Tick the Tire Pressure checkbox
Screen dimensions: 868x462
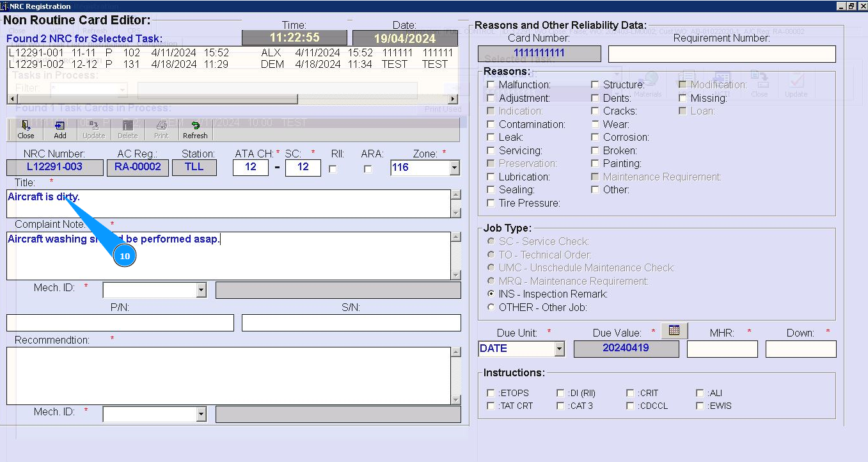(x=491, y=203)
